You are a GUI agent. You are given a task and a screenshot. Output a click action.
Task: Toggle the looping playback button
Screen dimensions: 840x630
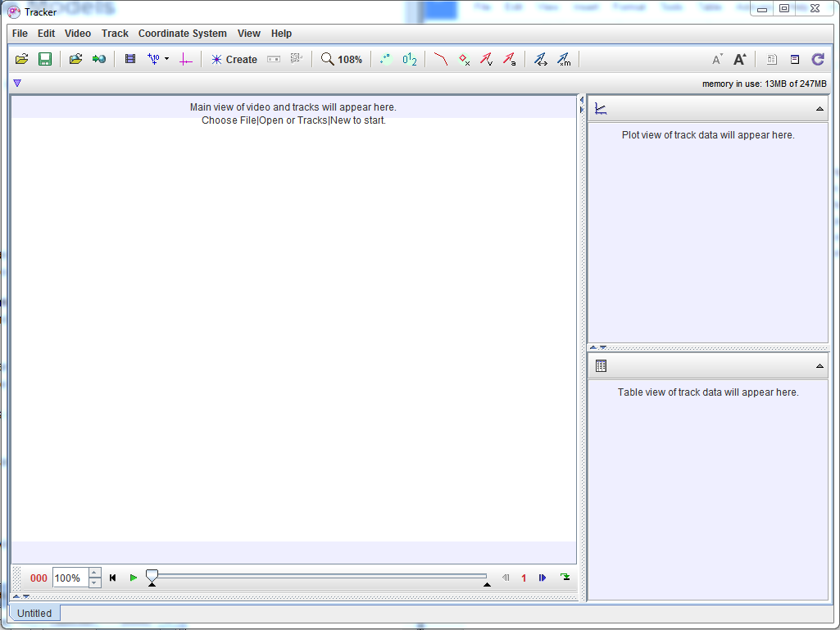(x=565, y=578)
